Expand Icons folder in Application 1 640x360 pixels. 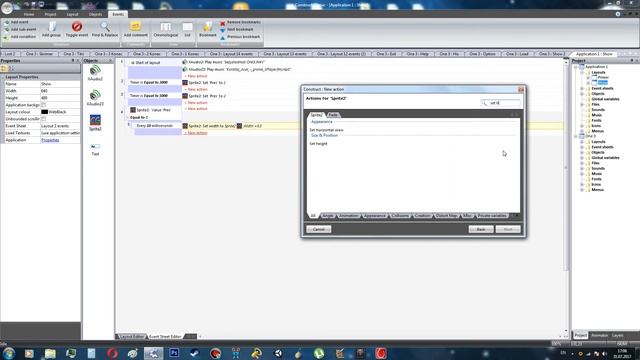pyautogui.click(x=582, y=126)
